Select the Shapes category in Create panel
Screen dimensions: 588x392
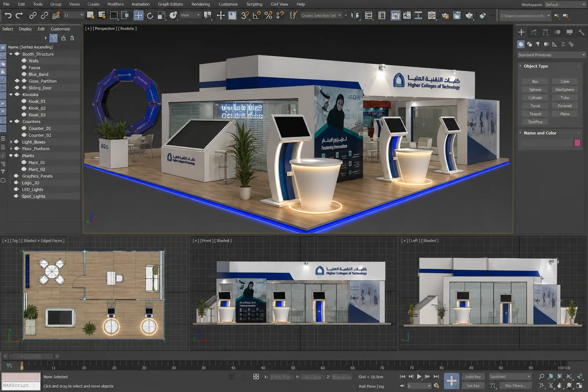(529, 44)
